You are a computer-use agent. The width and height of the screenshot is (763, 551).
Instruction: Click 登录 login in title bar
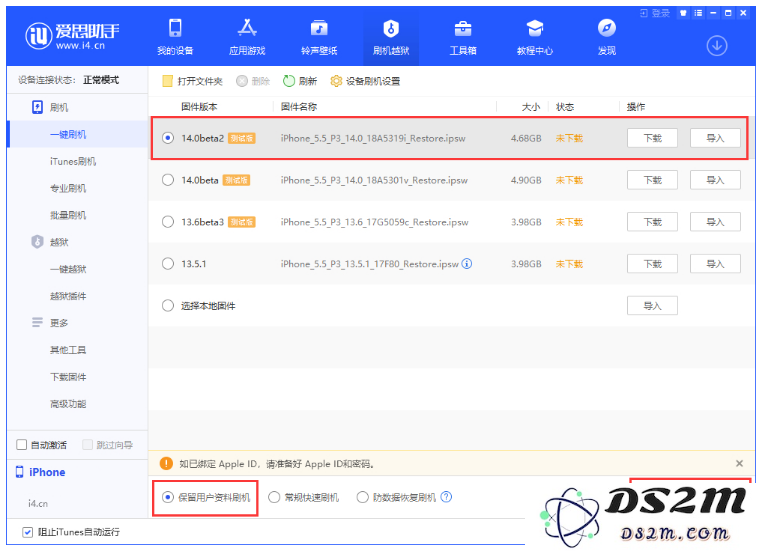(655, 13)
